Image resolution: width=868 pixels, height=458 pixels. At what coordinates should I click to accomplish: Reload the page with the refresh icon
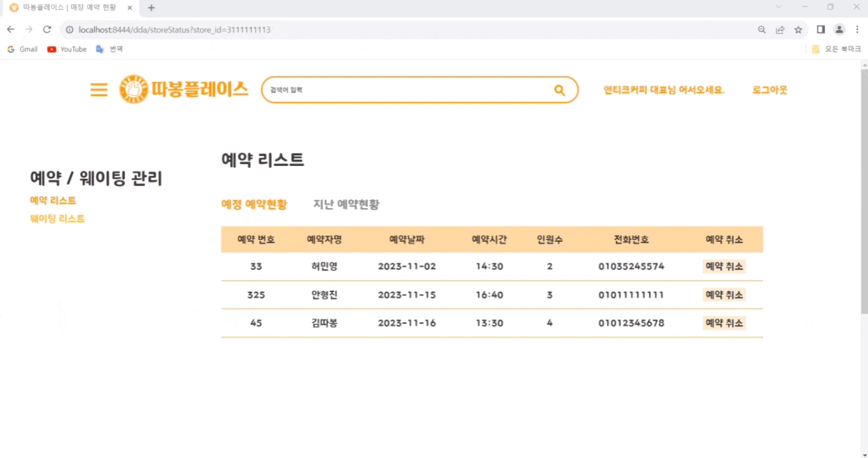[46, 29]
